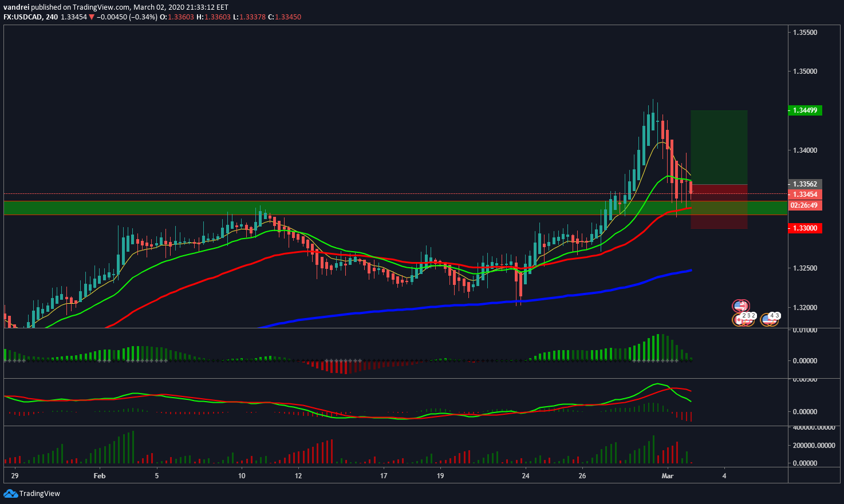Image resolution: width=844 pixels, height=504 pixels.
Task: Click the FX:USDCAD symbol label
Action: (22, 17)
